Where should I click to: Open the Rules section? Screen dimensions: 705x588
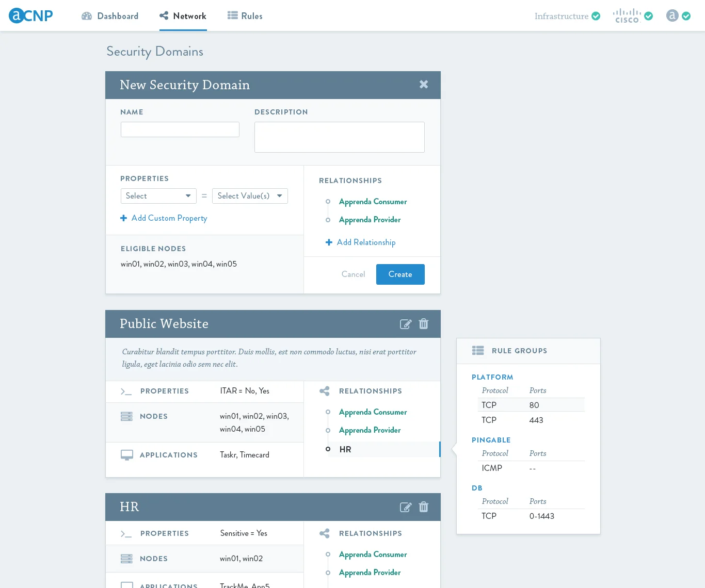(x=245, y=16)
